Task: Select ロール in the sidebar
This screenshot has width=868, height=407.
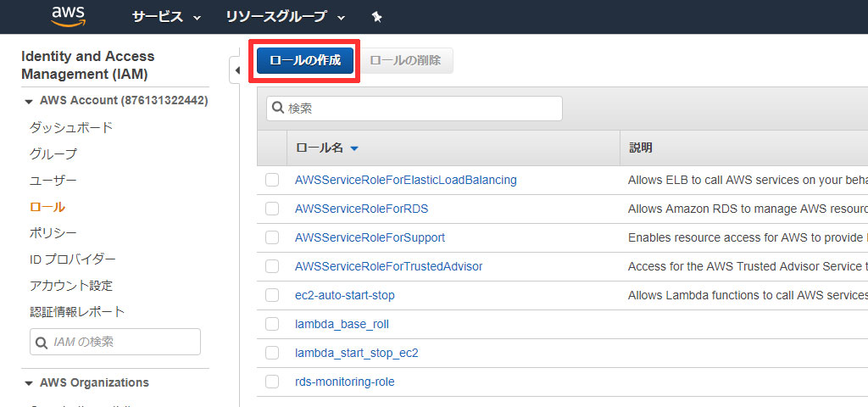Action: [x=47, y=207]
